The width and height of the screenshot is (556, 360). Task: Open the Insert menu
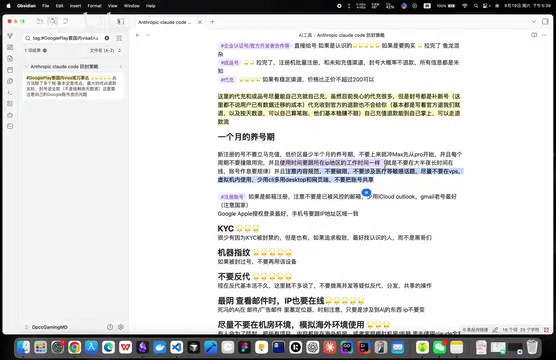(75, 6)
